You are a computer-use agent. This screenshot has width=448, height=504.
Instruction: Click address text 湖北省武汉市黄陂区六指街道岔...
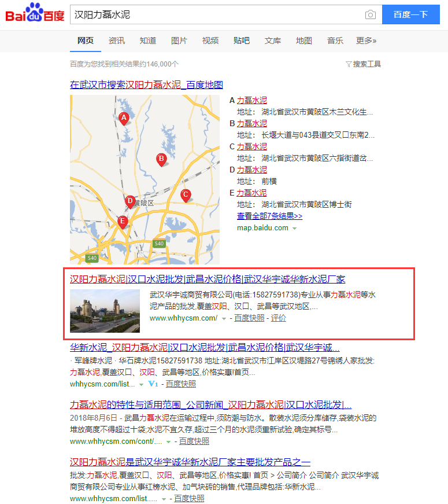click(317, 158)
